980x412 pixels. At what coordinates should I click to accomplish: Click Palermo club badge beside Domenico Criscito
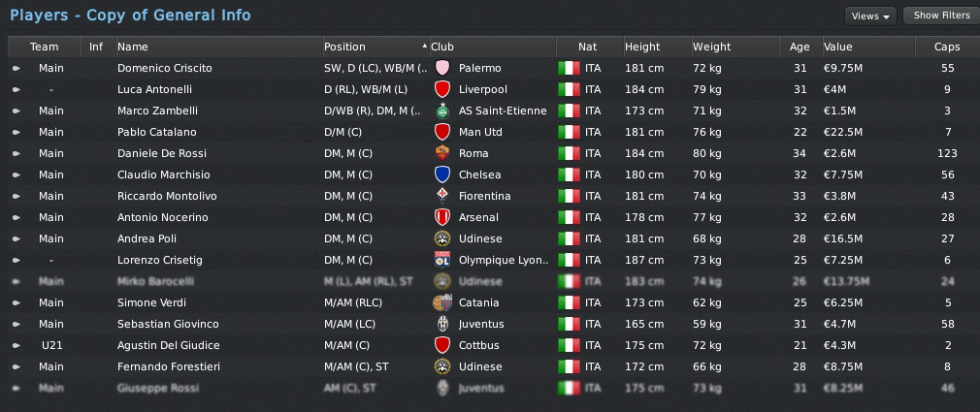[442, 69]
